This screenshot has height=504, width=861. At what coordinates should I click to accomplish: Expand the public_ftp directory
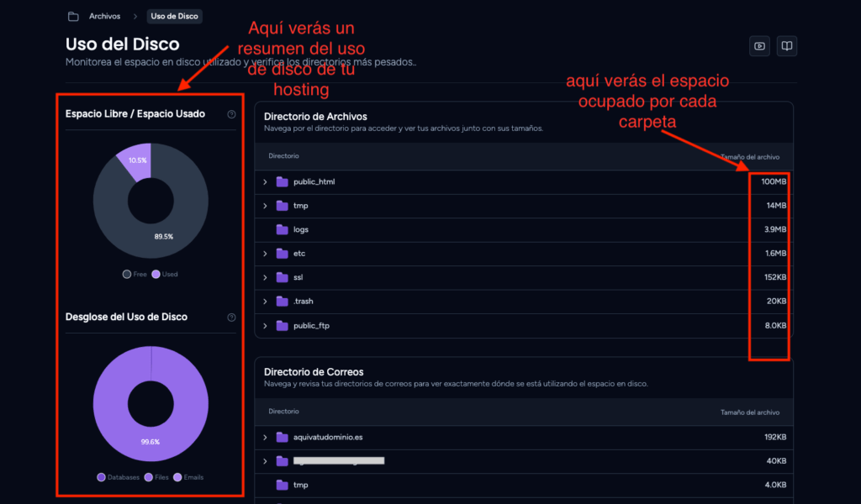tap(265, 326)
